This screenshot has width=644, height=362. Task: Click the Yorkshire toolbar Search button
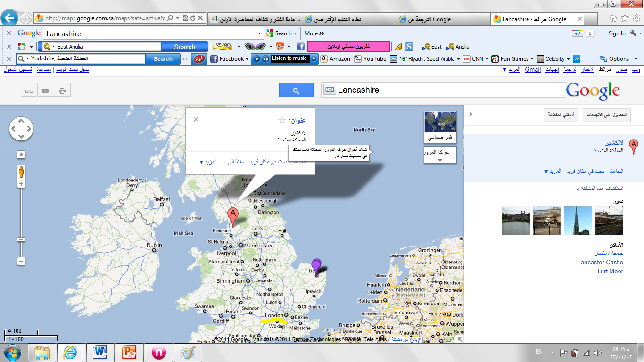[x=163, y=59]
